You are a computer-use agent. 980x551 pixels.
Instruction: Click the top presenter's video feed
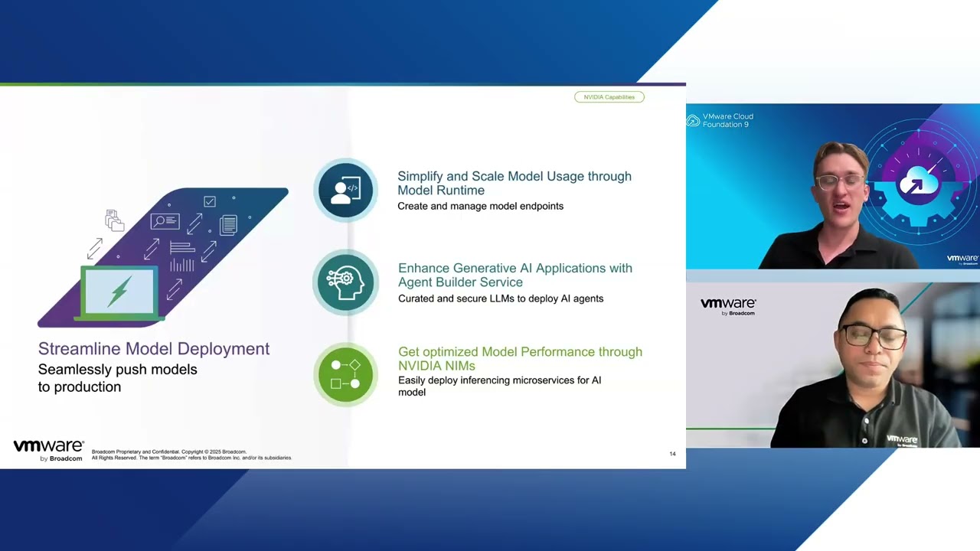833,186
